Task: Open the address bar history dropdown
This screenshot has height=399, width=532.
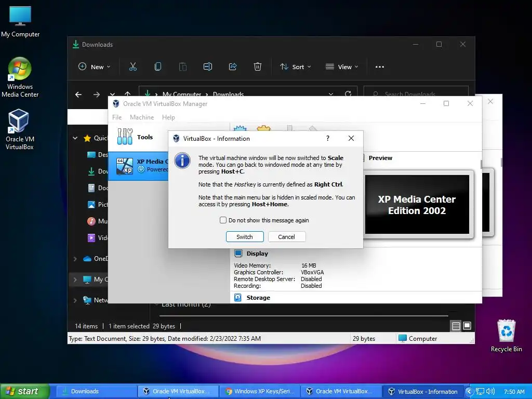Action: click(x=331, y=94)
